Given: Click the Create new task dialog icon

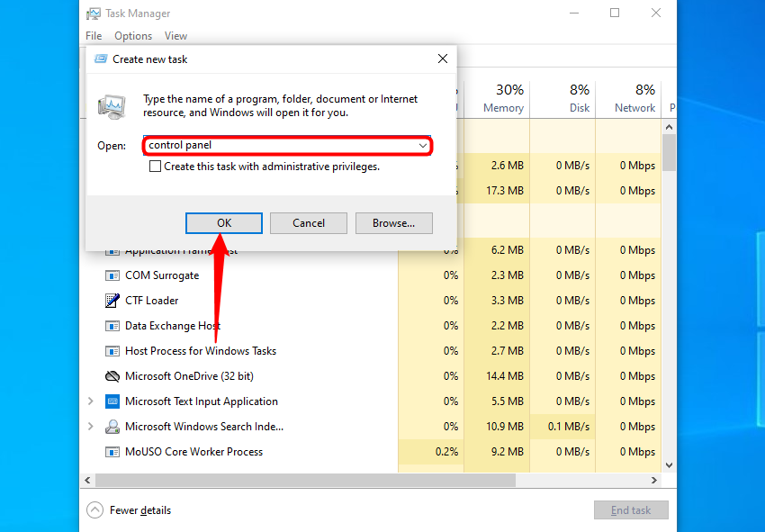Looking at the screenshot, I should [101, 59].
